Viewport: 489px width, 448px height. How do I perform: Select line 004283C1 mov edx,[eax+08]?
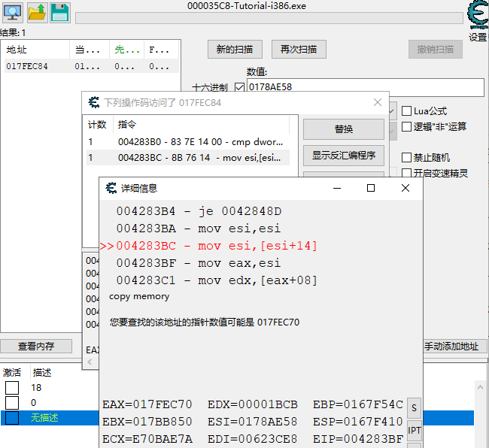(217, 280)
